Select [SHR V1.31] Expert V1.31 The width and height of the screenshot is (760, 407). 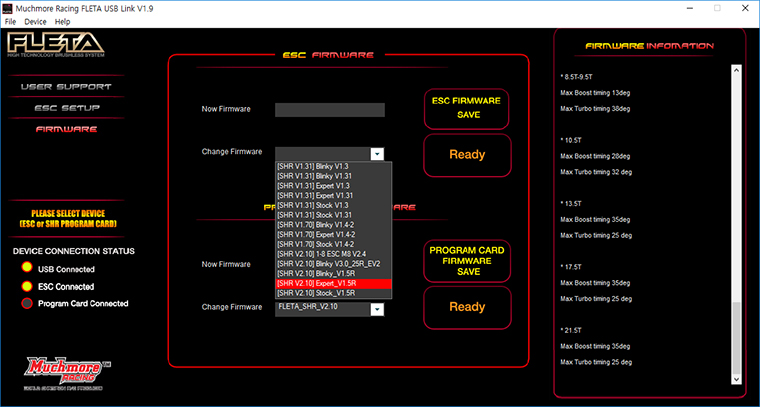point(333,195)
